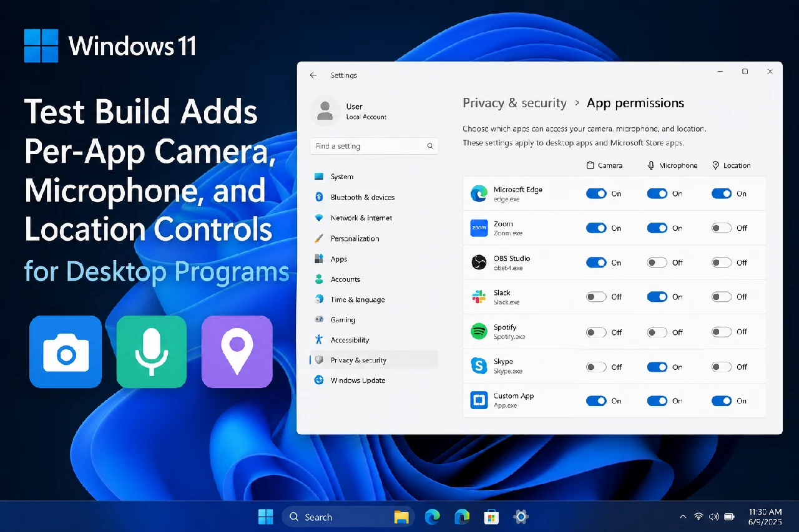The height and width of the screenshot is (532, 799).
Task: Enable Location access for Zoom
Action: 722,228
